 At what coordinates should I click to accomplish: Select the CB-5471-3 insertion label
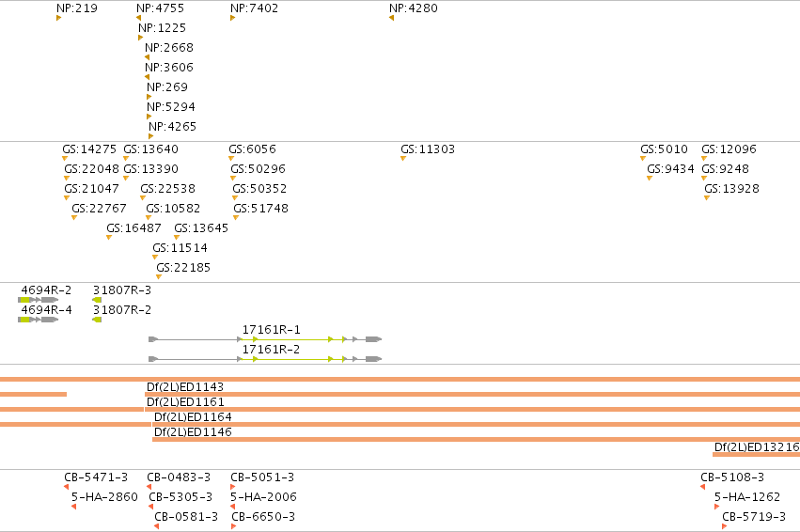click(96, 477)
